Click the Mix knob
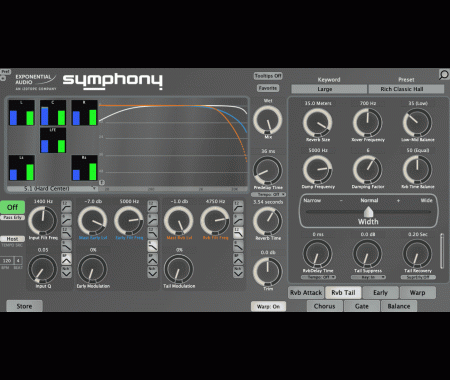The width and height of the screenshot is (450, 380). click(x=268, y=120)
